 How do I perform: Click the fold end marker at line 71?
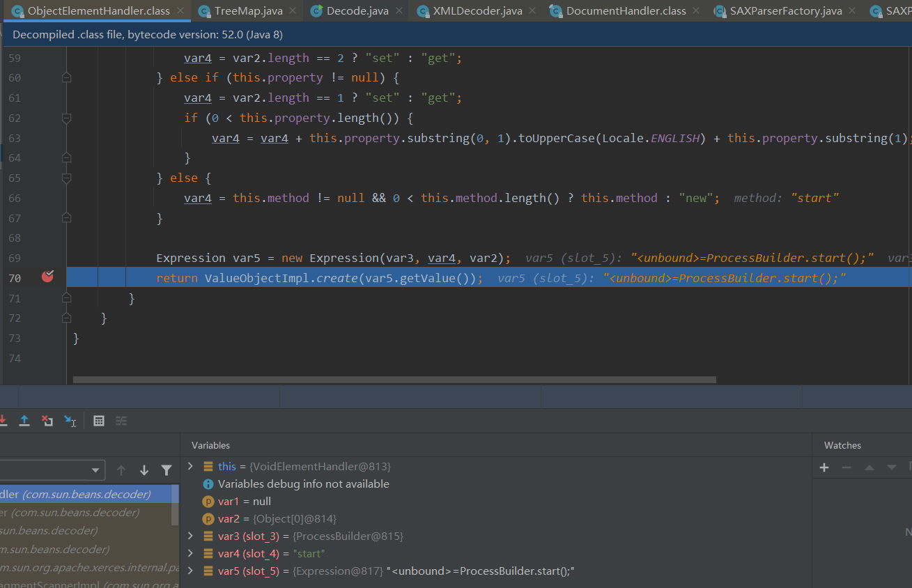click(x=67, y=298)
